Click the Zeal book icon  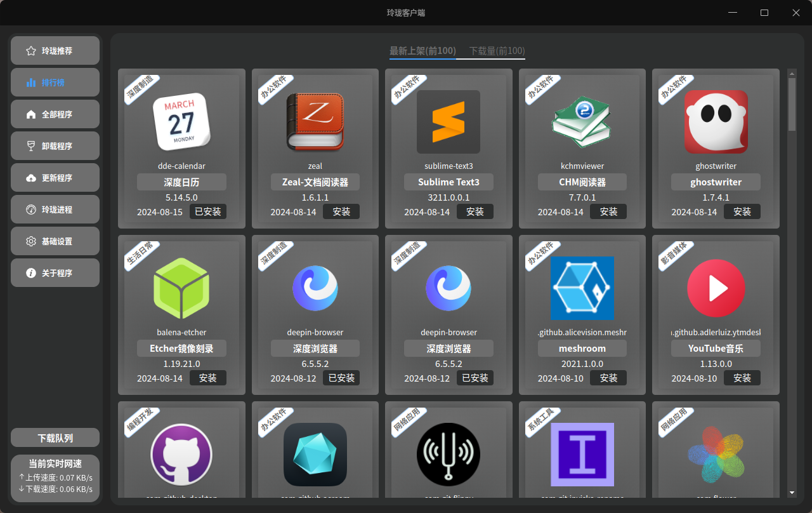coord(315,122)
